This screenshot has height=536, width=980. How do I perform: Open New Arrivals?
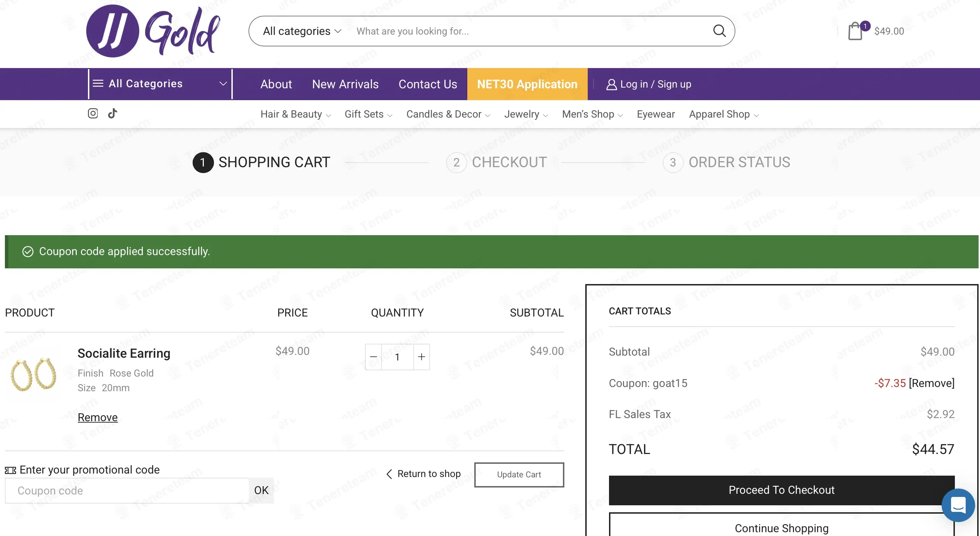[x=346, y=84]
